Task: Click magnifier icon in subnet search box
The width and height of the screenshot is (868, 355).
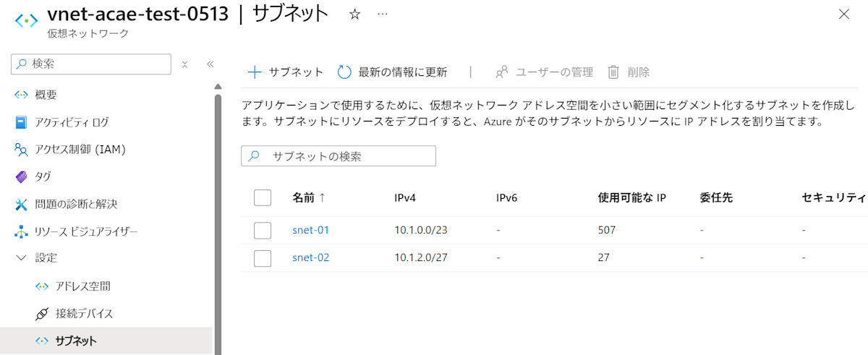Action: (x=254, y=156)
